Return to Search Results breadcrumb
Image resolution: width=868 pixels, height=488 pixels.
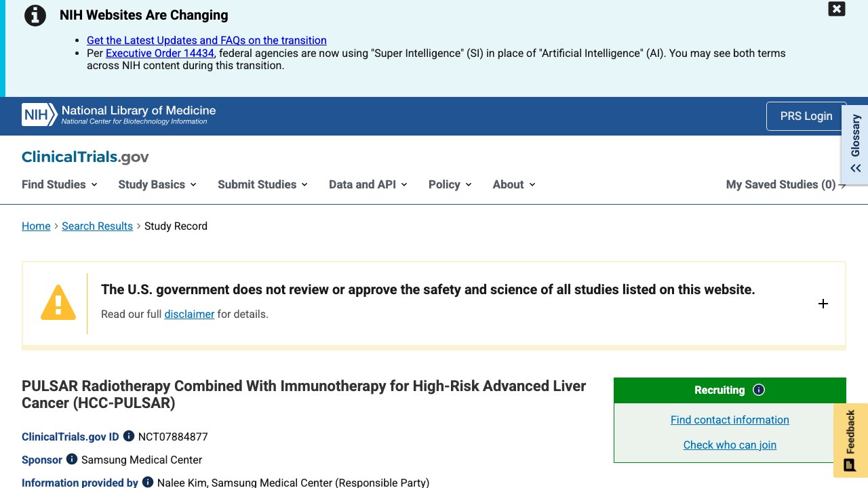[x=97, y=226]
